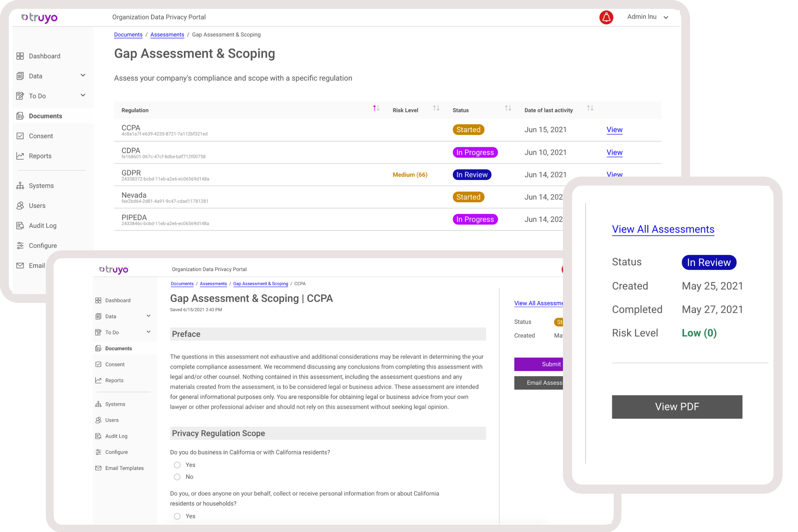798x532 pixels.
Task: Click the Data icon in the CCPA window
Action: click(x=98, y=317)
